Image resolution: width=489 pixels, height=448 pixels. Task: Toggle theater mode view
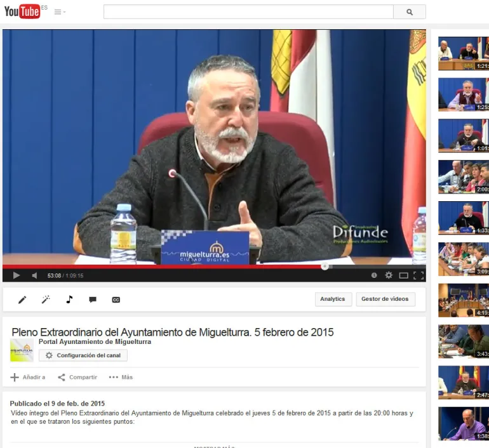click(x=403, y=275)
